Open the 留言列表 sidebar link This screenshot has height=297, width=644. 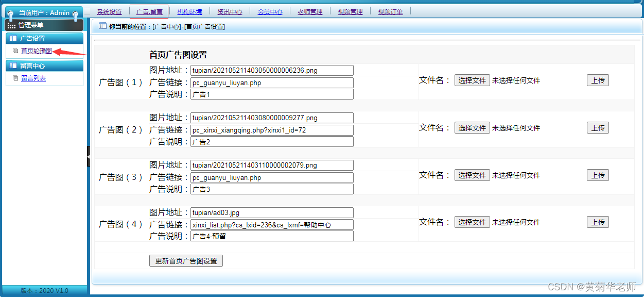click(x=33, y=78)
